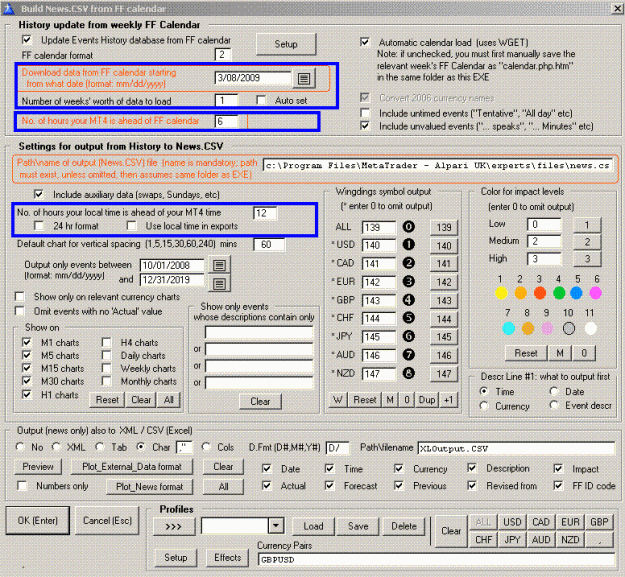Toggle Include unvalued events checkbox
The width and height of the screenshot is (625, 577).
(364, 126)
